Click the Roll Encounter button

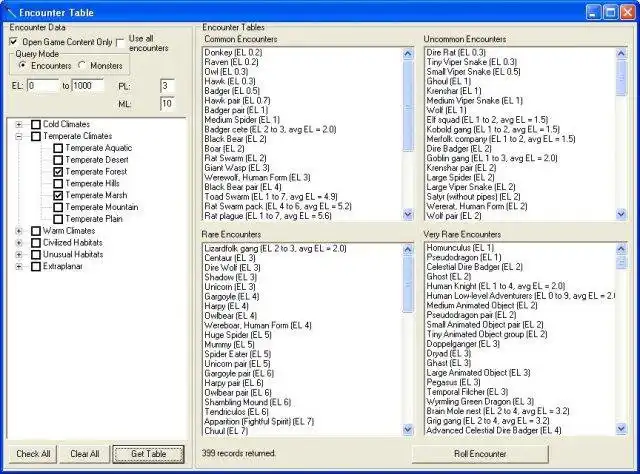(480, 454)
